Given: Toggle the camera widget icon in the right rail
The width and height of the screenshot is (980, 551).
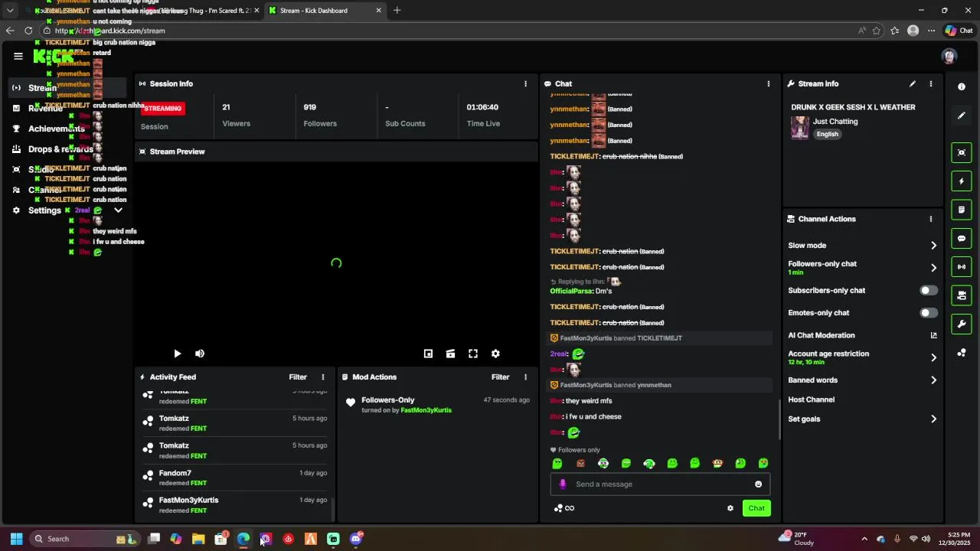Looking at the screenshot, I should click(962, 295).
